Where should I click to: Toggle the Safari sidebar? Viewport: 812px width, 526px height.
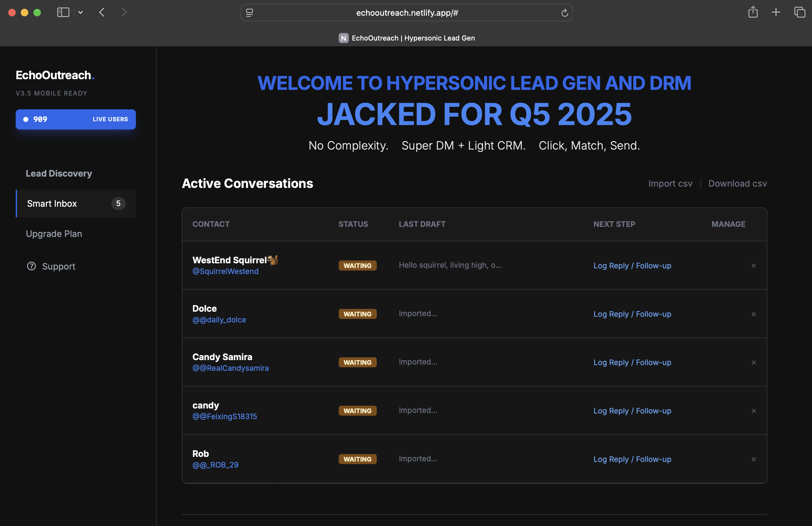click(x=63, y=12)
